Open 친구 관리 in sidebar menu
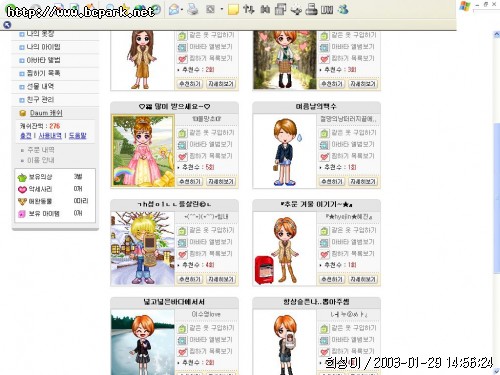 (x=40, y=99)
